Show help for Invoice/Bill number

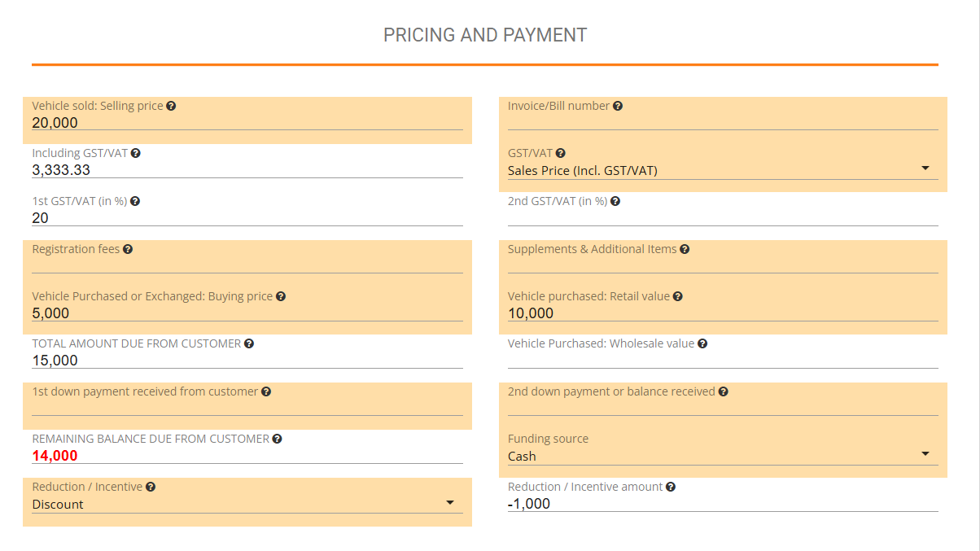point(618,106)
